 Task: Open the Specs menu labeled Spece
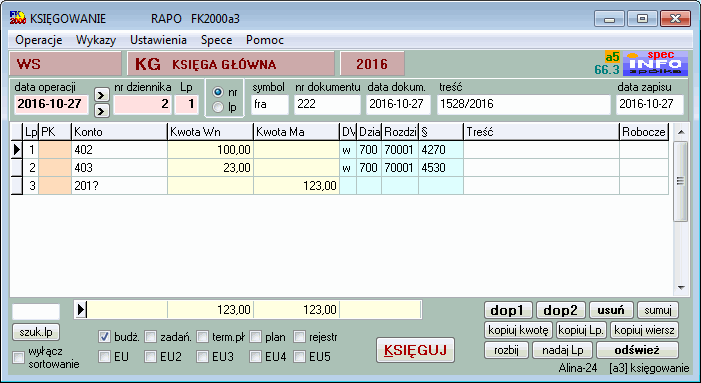(x=216, y=40)
